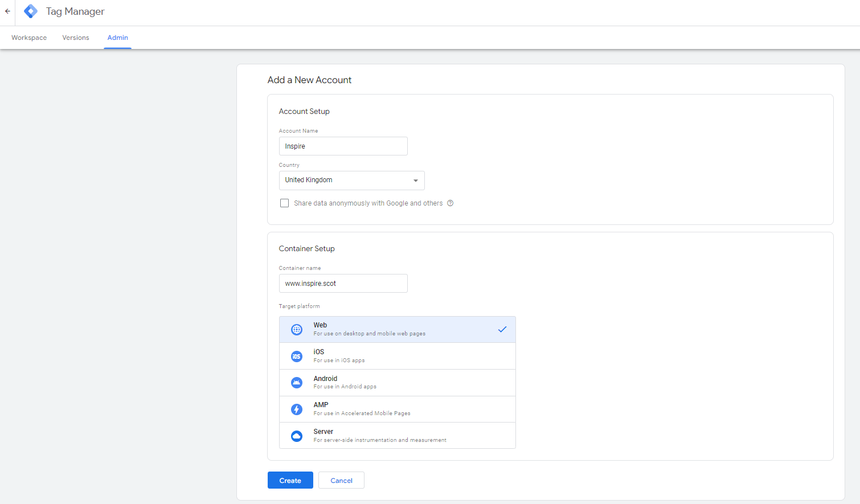Click the Create button
This screenshot has width=860, height=504.
pyautogui.click(x=290, y=480)
